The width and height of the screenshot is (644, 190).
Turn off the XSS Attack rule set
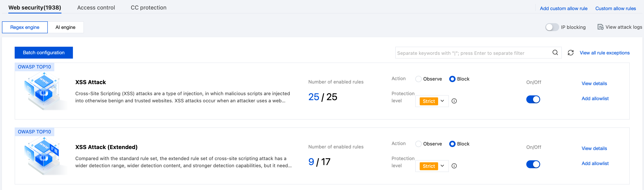pos(533,99)
